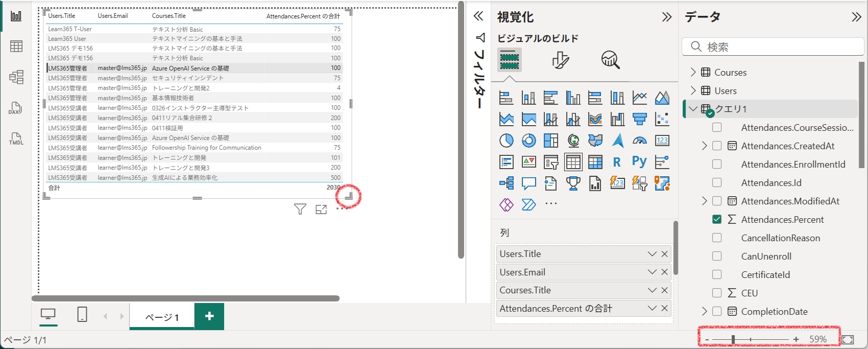Switch to the Model view icon
Viewport: 868px width, 349px height.
coord(16,77)
